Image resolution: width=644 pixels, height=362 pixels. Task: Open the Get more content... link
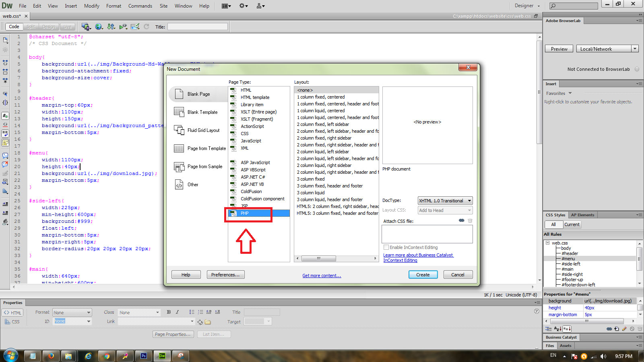322,276
